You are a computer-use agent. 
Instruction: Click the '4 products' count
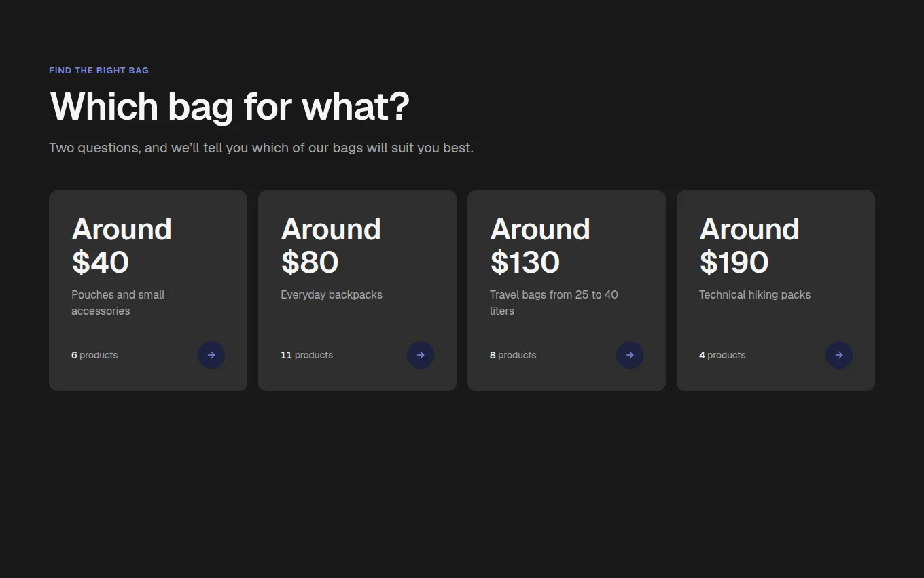(x=722, y=355)
